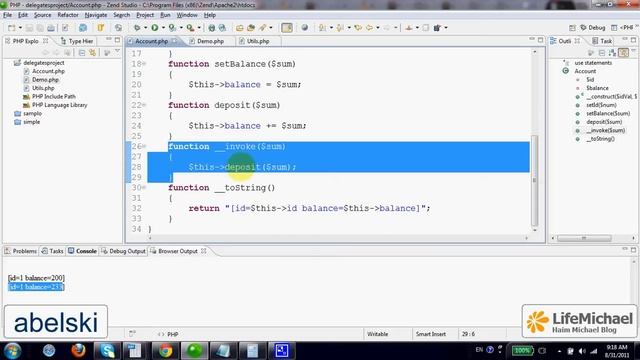Toggle Link with Editor in PHP Explorer
Image resolution: width=640 pixels, height=360 pixels.
pos(93,53)
